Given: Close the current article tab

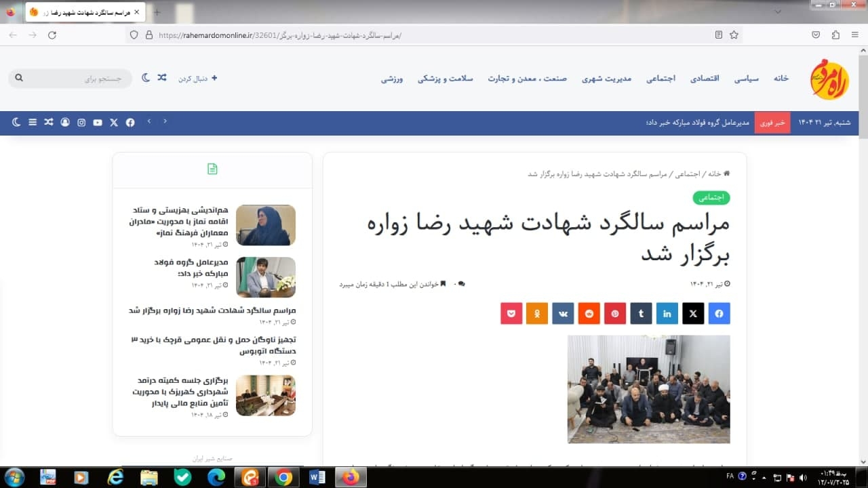Looking at the screenshot, I should (136, 12).
